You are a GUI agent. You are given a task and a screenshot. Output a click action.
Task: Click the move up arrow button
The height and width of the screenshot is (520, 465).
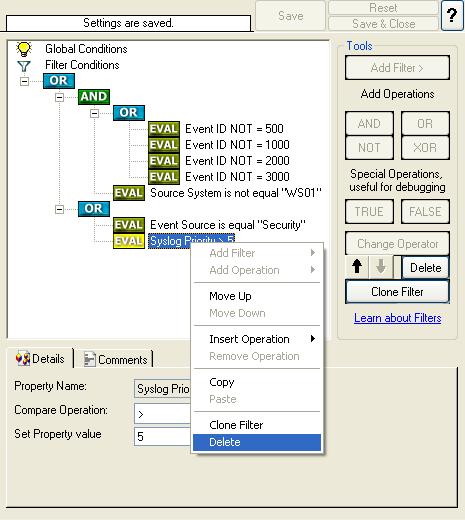357,267
